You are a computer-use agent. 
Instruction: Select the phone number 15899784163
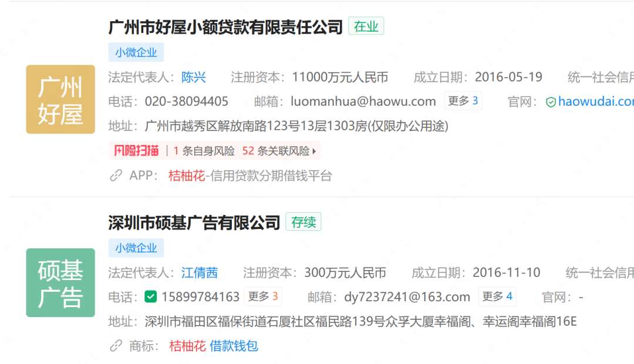pos(201,297)
